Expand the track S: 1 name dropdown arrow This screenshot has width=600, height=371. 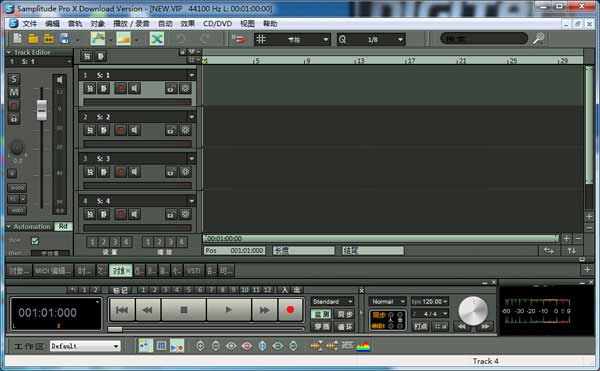[191, 75]
